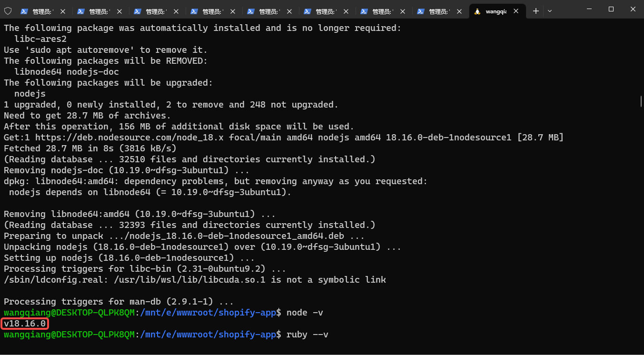Close the eighth 管理员 tab
The width and height of the screenshot is (644, 355).
(459, 11)
